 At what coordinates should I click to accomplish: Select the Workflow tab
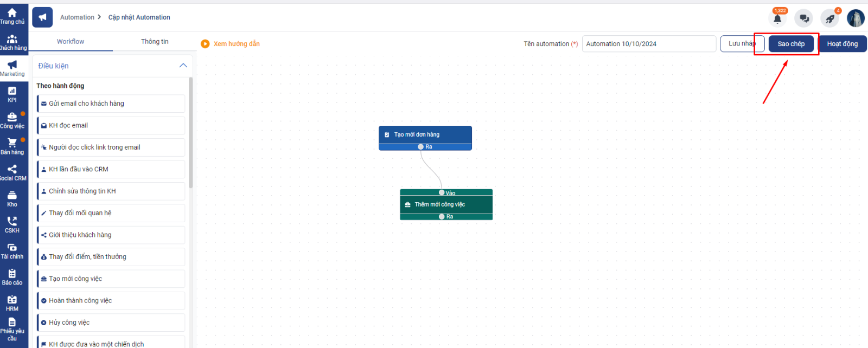71,42
